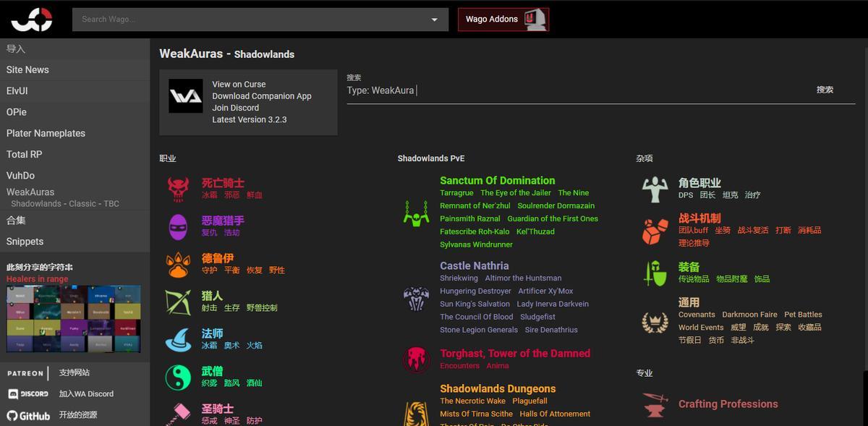868x426 pixels.
Task: Click Join Discord link
Action: pos(235,108)
